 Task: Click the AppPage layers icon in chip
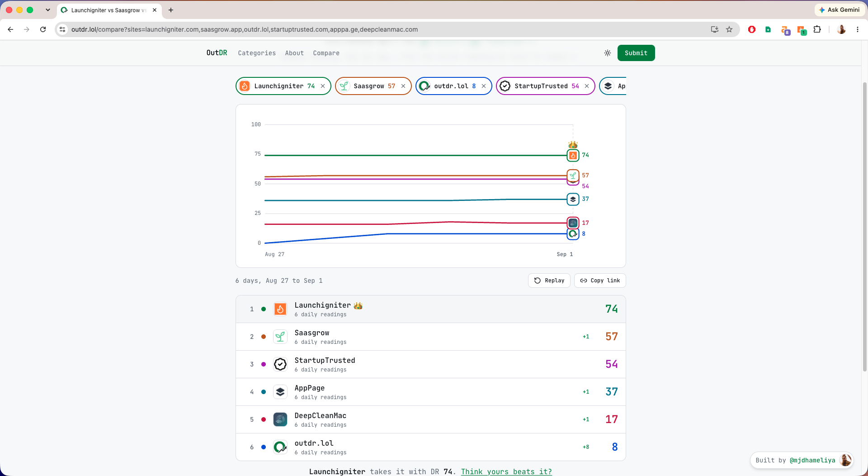coord(608,86)
